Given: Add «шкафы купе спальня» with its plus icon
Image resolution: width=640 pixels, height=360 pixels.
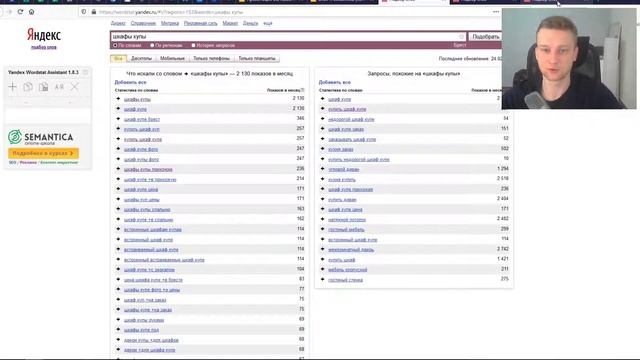Looking at the screenshot, I should [118, 209].
